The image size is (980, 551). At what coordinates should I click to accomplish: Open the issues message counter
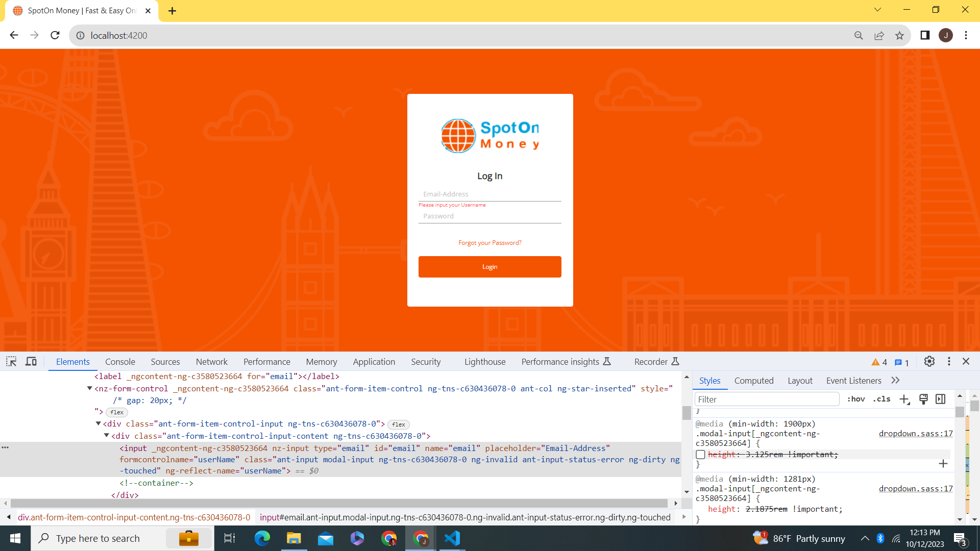[902, 363]
